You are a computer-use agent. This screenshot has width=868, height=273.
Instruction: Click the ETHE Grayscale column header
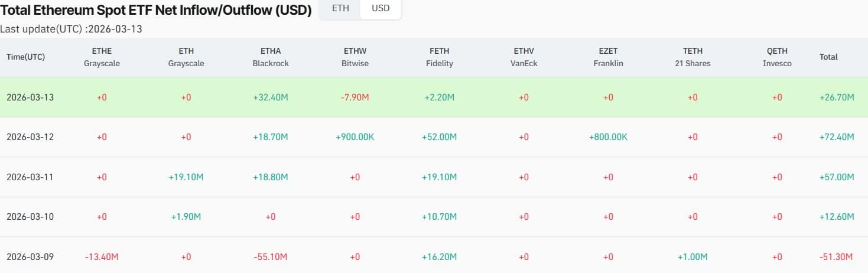point(102,57)
